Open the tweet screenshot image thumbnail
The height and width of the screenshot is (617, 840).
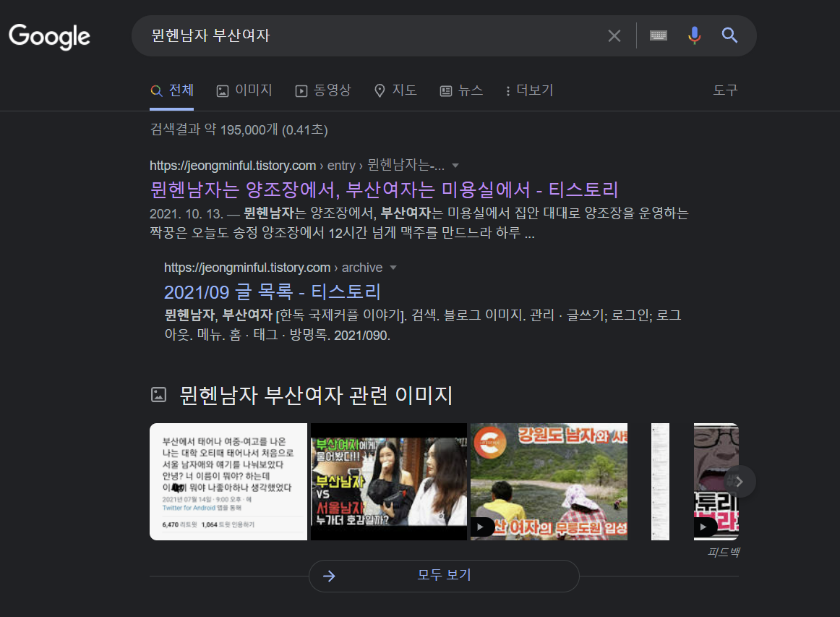(x=228, y=482)
